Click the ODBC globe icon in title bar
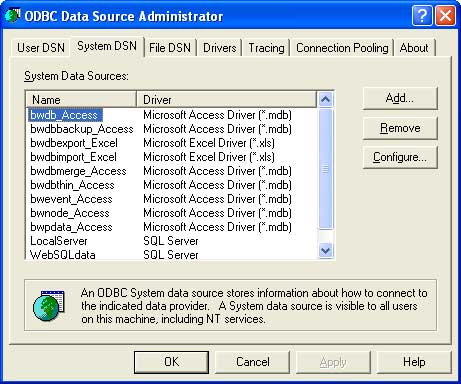The width and height of the screenshot is (461, 384). pos(13,15)
